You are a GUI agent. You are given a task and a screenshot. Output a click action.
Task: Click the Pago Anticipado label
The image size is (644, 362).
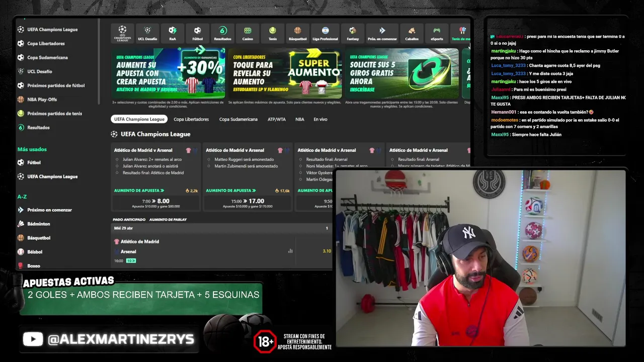129,220
